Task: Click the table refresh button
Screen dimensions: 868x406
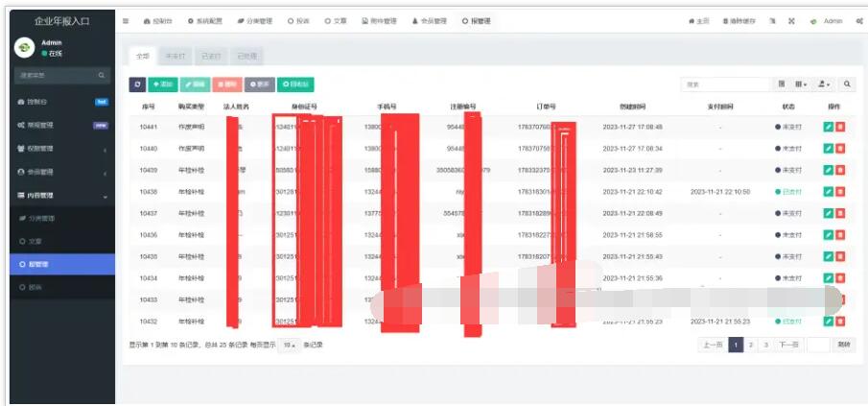Action: tap(137, 84)
